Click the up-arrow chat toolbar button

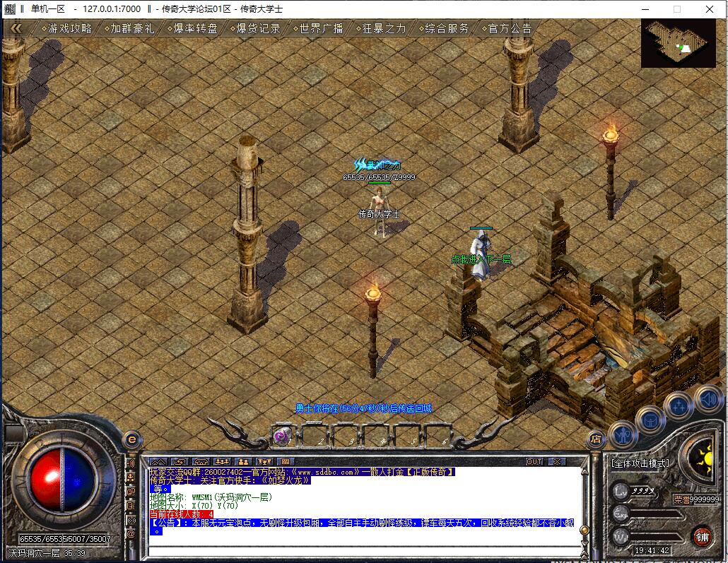pyautogui.click(x=158, y=461)
